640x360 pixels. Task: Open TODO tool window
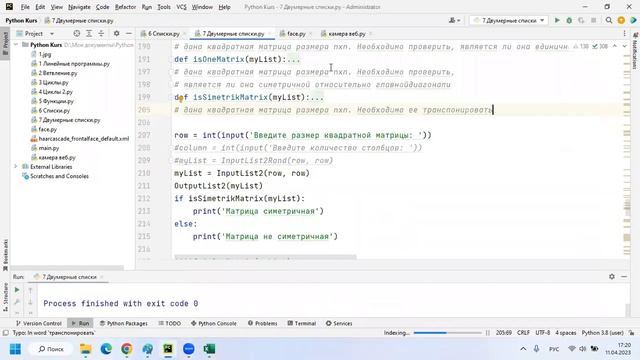[169, 323]
